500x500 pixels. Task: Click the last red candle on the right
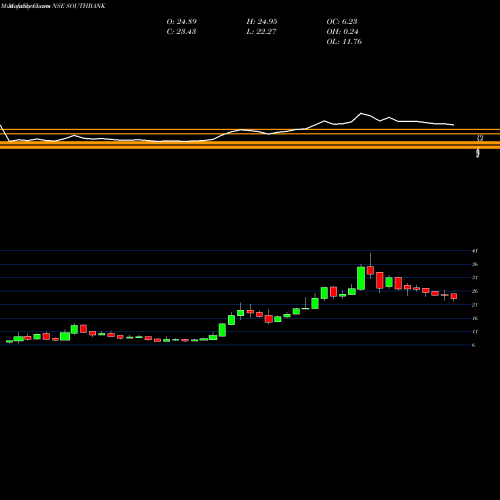click(454, 296)
